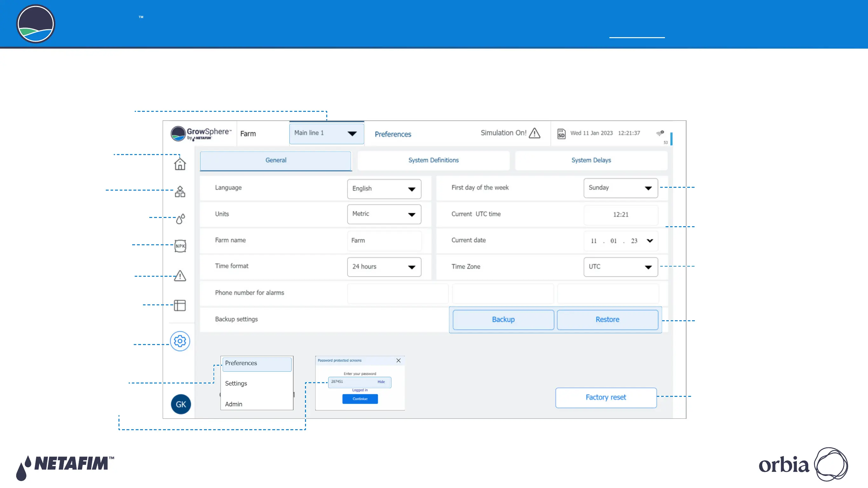
Task: Switch to the System Delays tab
Action: click(x=591, y=160)
